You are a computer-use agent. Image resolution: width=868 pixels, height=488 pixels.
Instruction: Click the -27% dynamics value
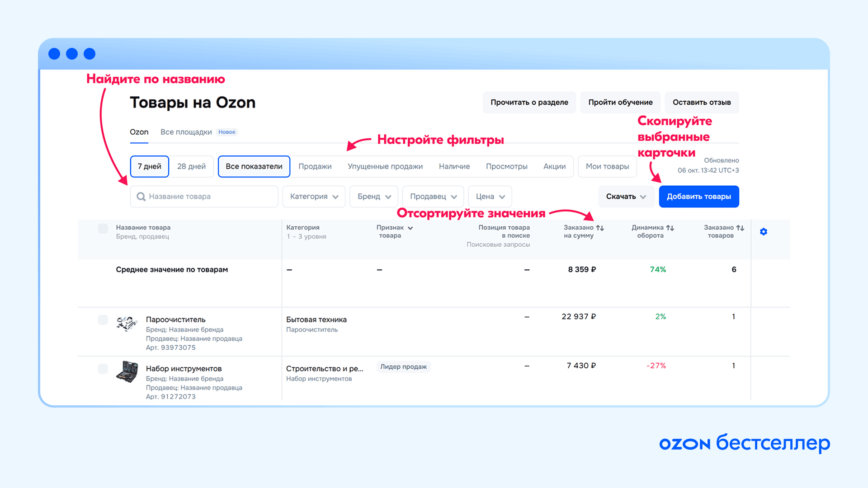656,366
